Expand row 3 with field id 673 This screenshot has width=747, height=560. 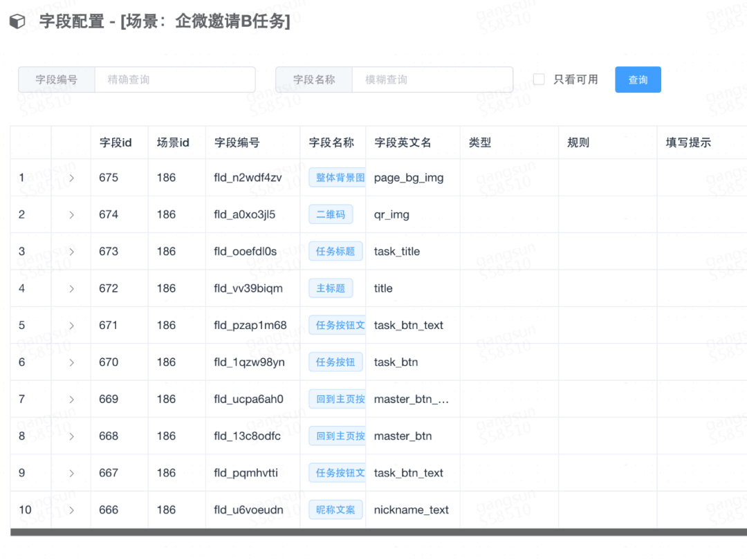[x=71, y=252]
